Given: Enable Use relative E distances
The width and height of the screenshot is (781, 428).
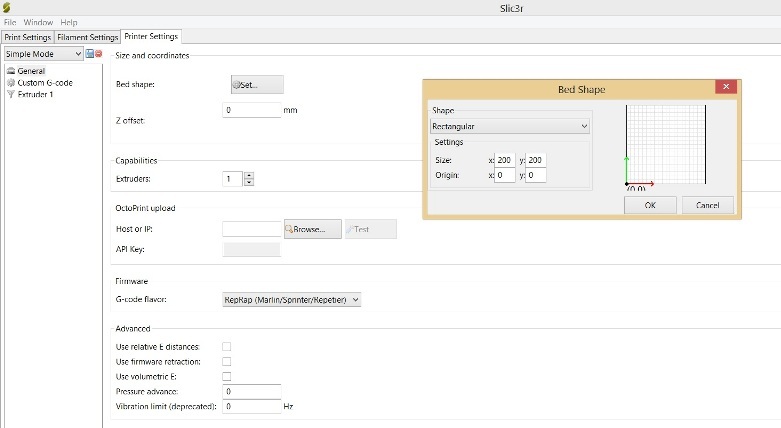Looking at the screenshot, I should click(x=226, y=346).
